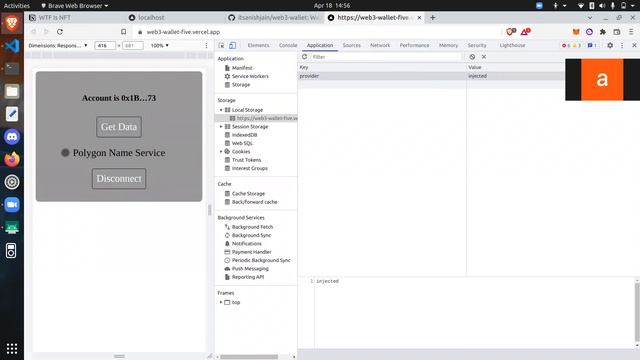The height and width of the screenshot is (360, 640).
Task: Open the extensions puzzle piece menu
Action: tap(603, 32)
